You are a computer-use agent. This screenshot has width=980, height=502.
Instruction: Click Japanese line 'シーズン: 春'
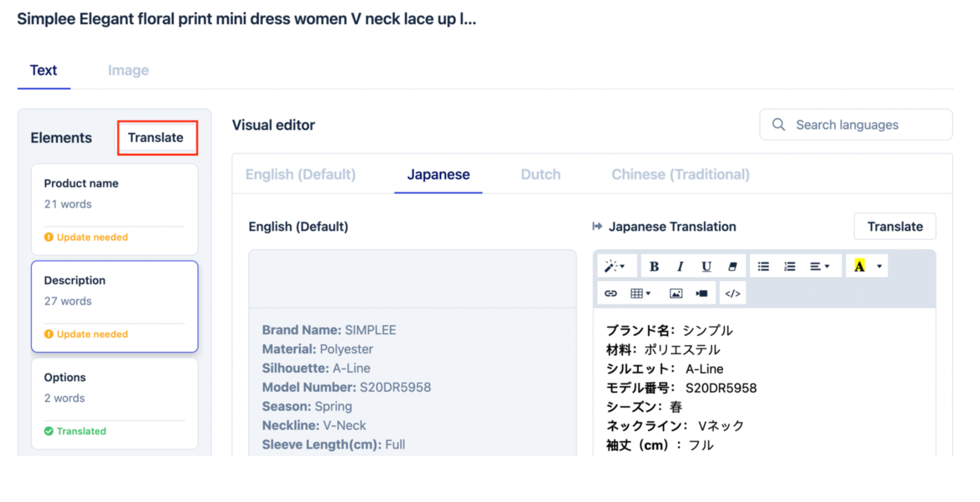tap(644, 406)
